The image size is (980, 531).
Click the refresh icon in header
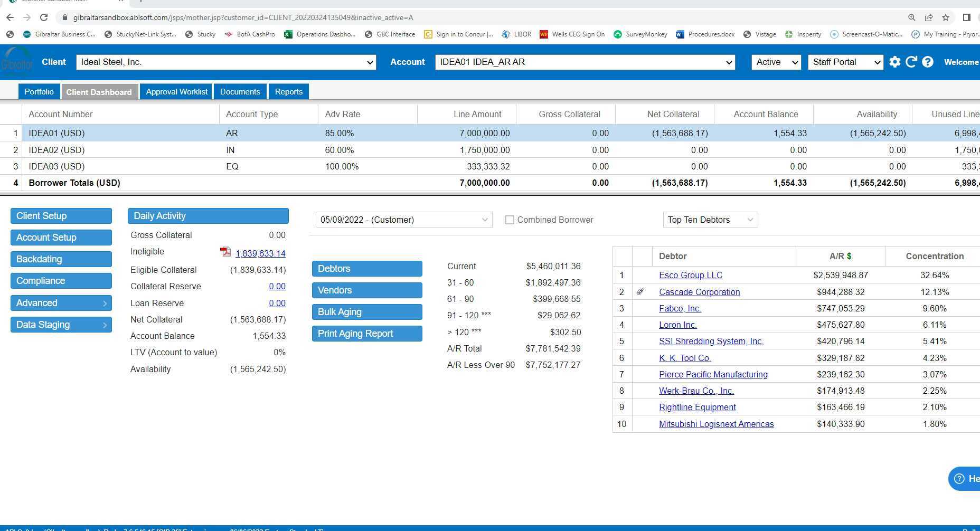click(911, 62)
